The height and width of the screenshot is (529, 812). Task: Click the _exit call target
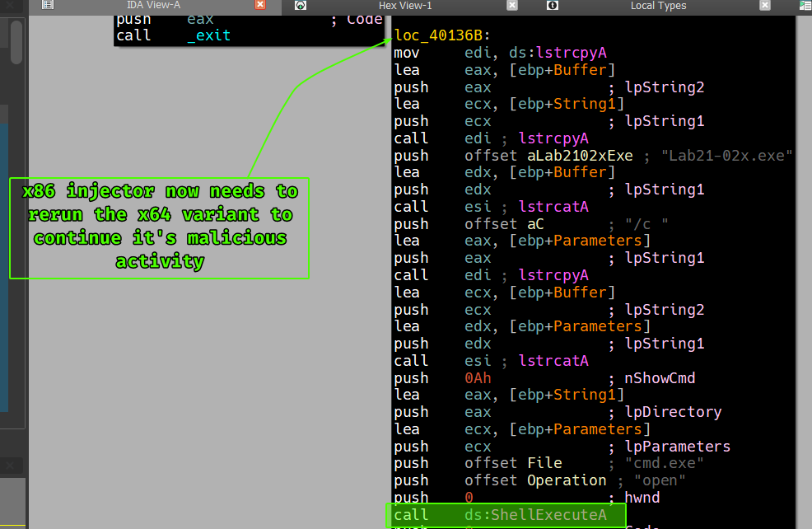(208, 35)
